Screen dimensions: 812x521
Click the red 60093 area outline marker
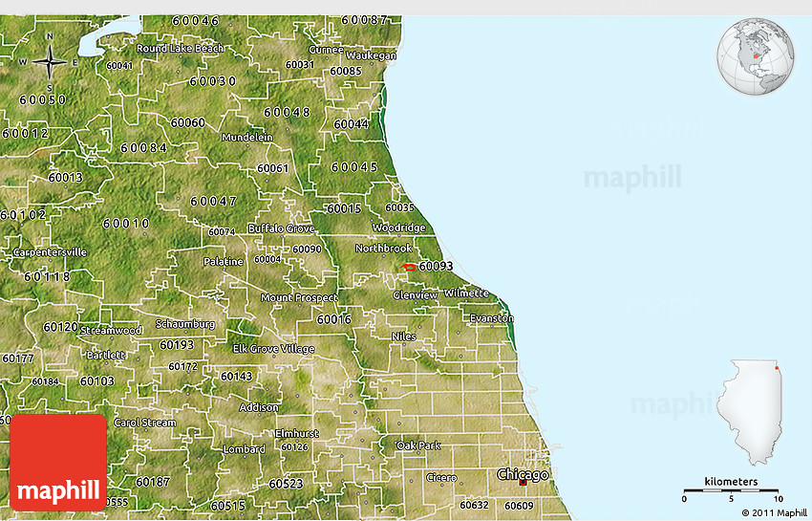pyautogui.click(x=409, y=268)
